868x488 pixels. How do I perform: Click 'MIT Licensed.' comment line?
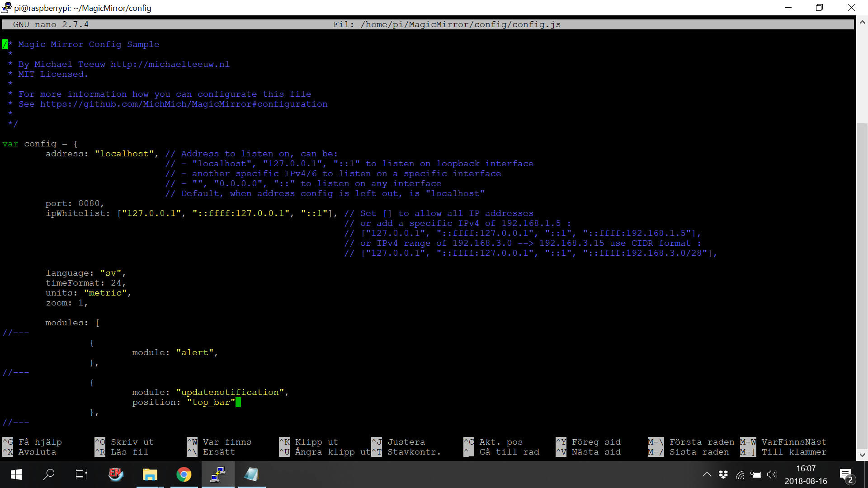(x=53, y=74)
